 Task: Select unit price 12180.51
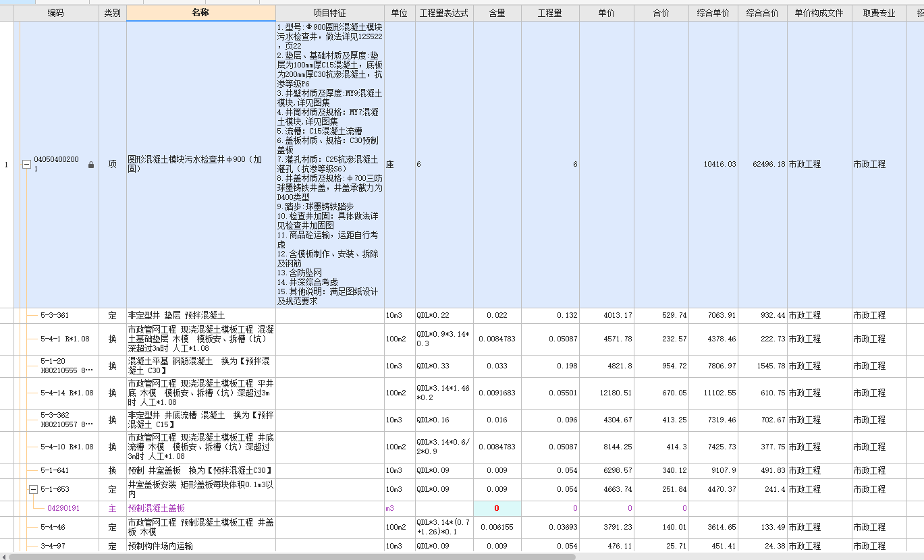click(607, 393)
